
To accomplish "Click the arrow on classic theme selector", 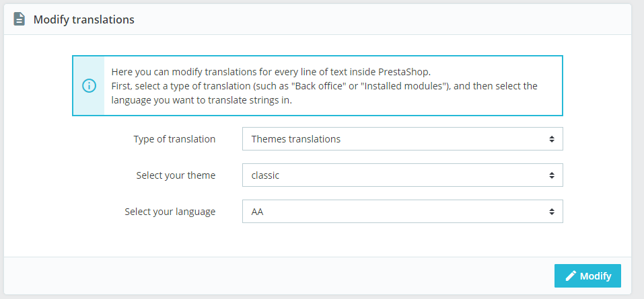I will (x=551, y=175).
